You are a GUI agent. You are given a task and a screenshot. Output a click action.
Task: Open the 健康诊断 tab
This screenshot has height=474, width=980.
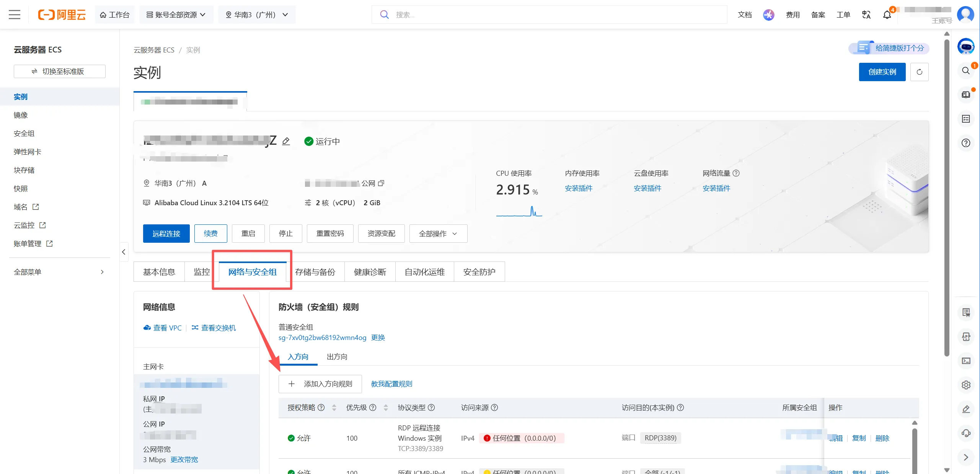[370, 272]
